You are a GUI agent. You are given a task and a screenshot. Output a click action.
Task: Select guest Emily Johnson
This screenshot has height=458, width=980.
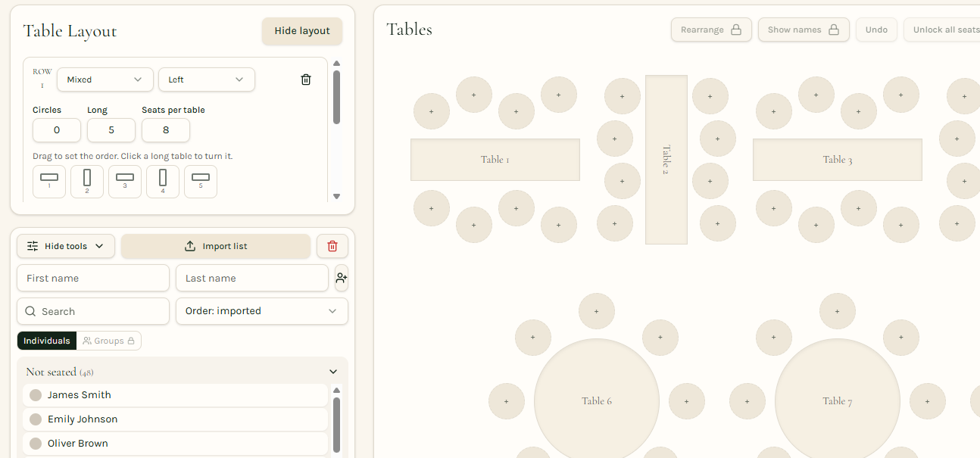point(175,419)
